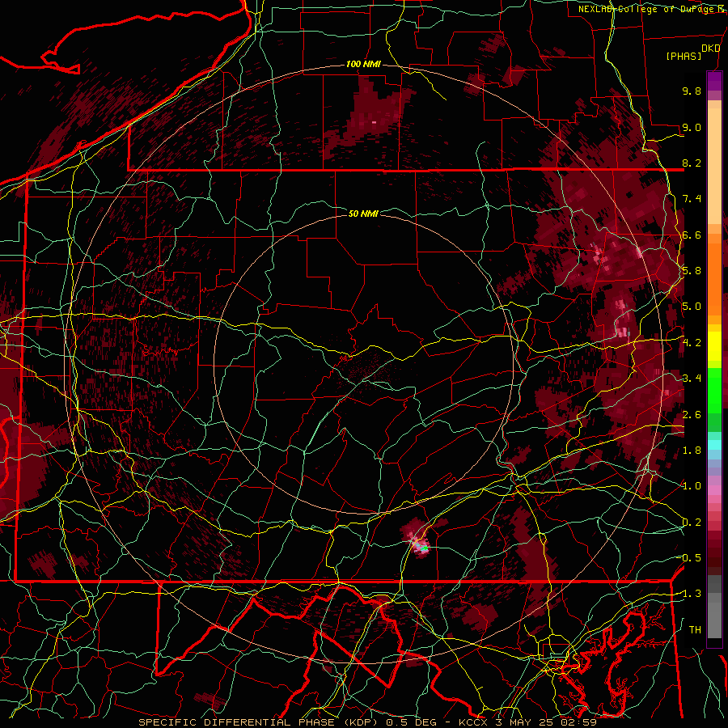
Task: Click the 8.2 scale label
Action: click(x=692, y=163)
